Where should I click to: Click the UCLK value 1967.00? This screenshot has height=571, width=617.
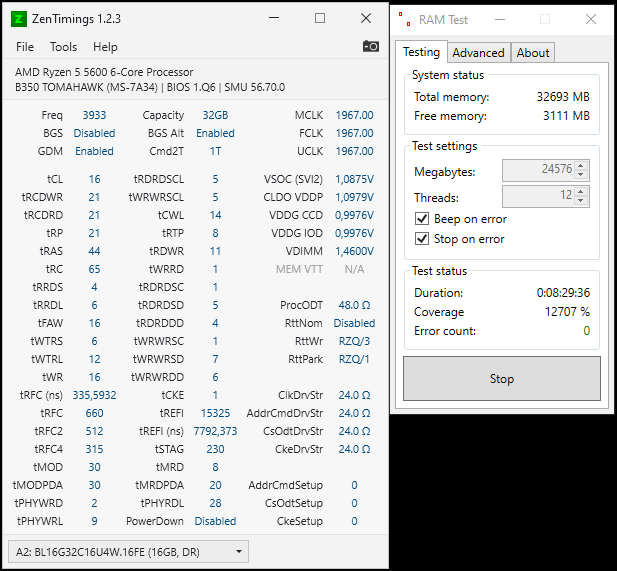point(354,151)
